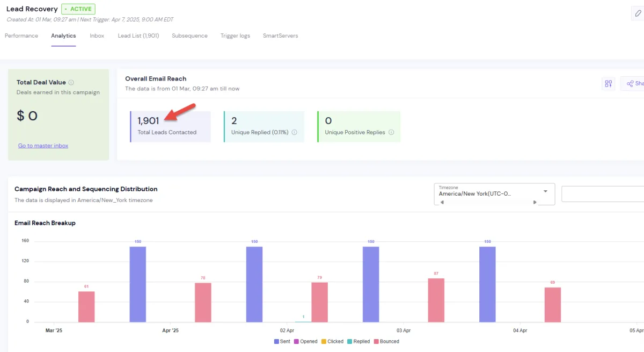Hide the Replied series via legend
The image size is (644, 352).
click(358, 341)
